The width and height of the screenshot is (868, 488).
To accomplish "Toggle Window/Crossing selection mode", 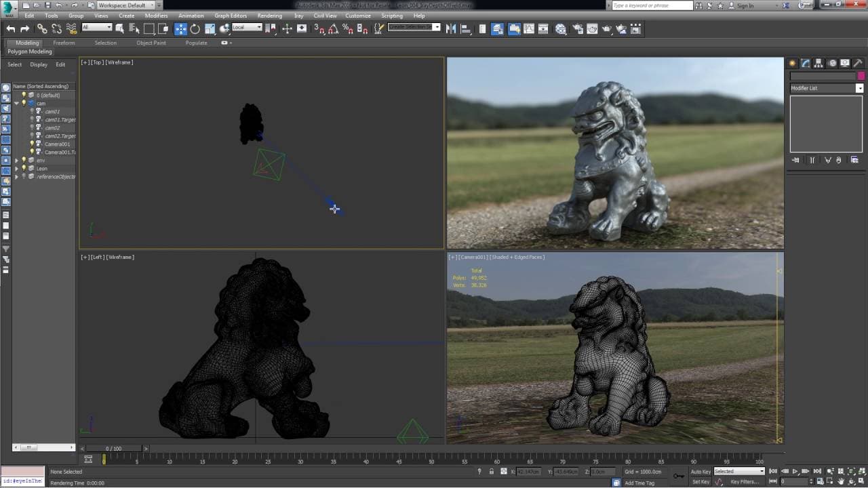I will [x=163, y=28].
